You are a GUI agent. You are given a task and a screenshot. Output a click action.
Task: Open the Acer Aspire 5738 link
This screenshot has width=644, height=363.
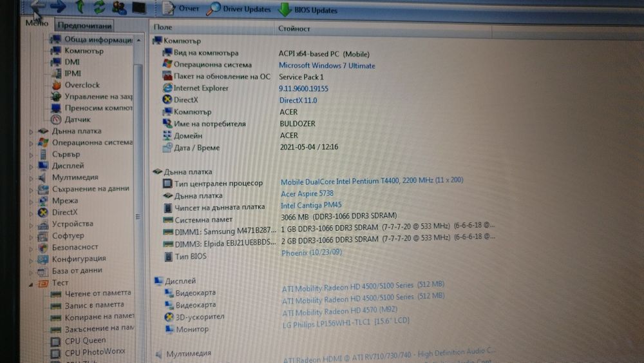(x=307, y=193)
